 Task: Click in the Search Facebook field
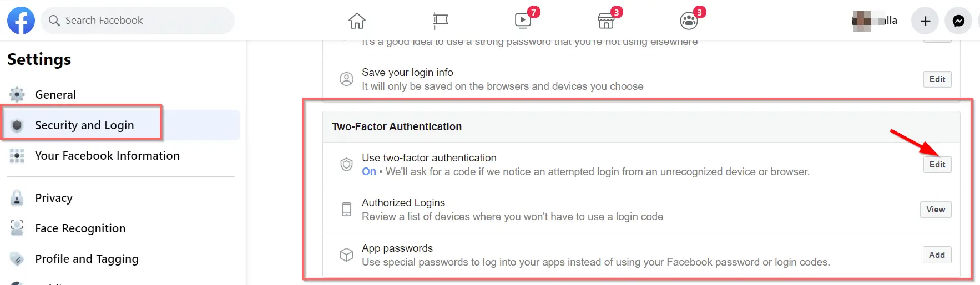pyautogui.click(x=138, y=21)
